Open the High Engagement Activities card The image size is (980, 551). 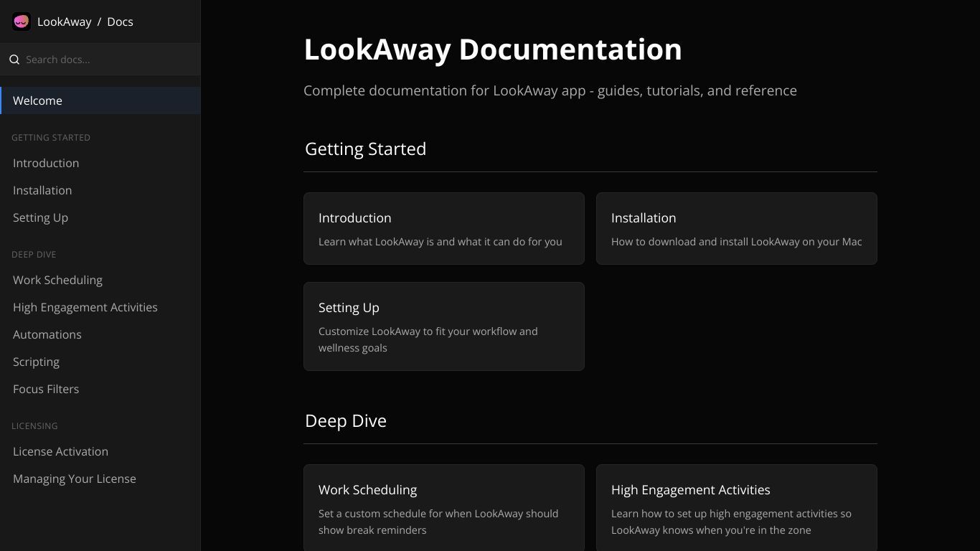737,507
